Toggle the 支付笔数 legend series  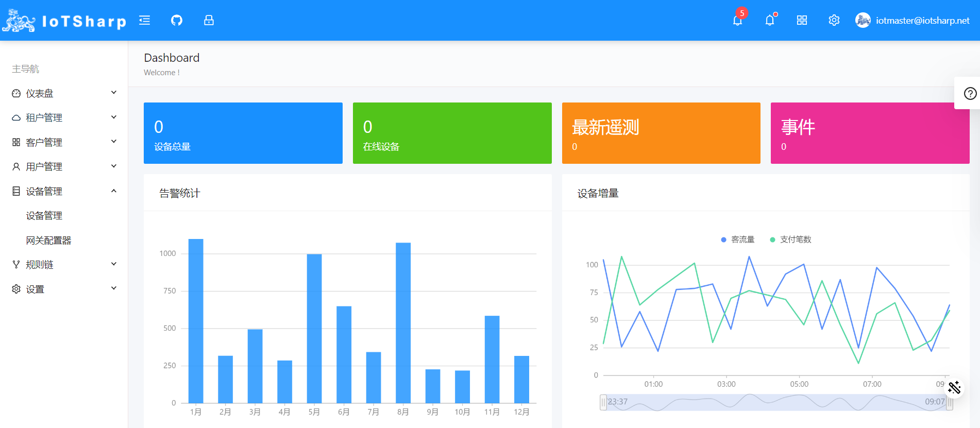point(790,239)
